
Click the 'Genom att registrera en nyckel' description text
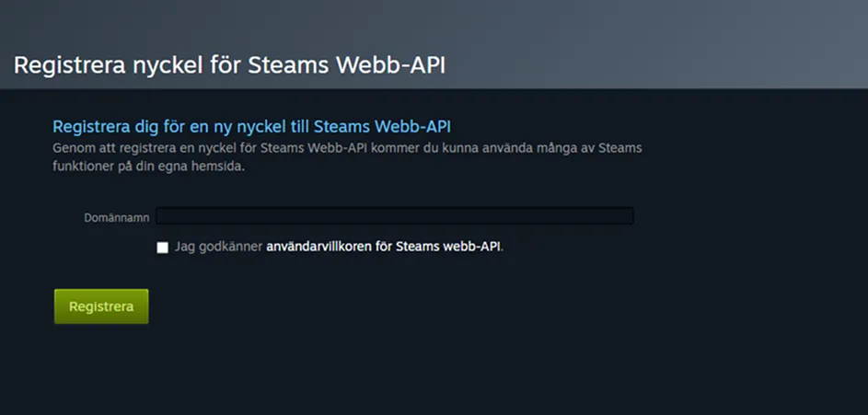(x=347, y=157)
